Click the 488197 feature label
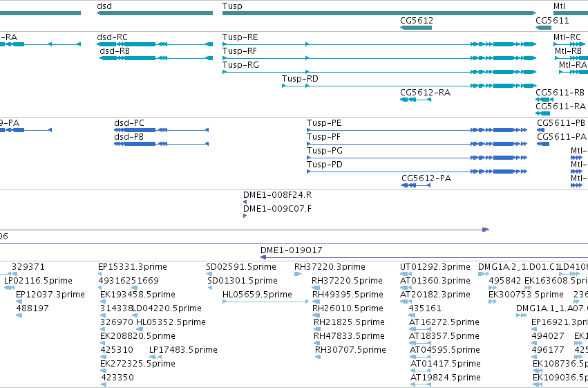 32,309
